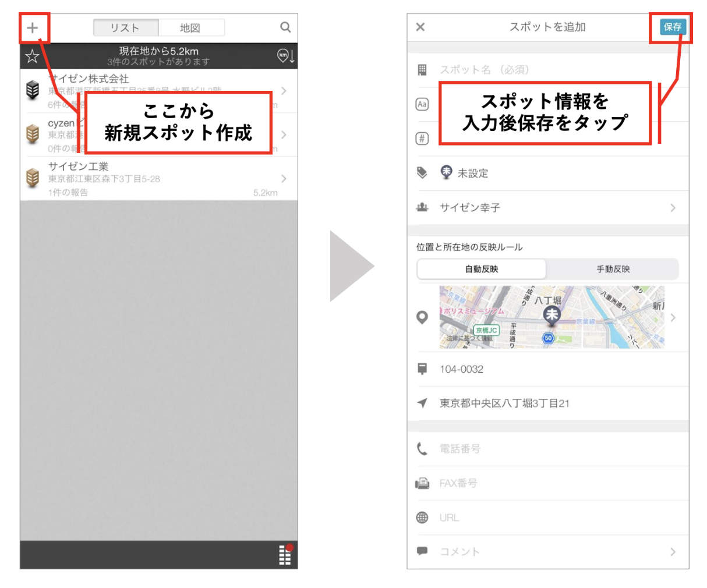Screen dimensions: 707x588
Task: Tap the Aa text icon
Action: pos(422,104)
